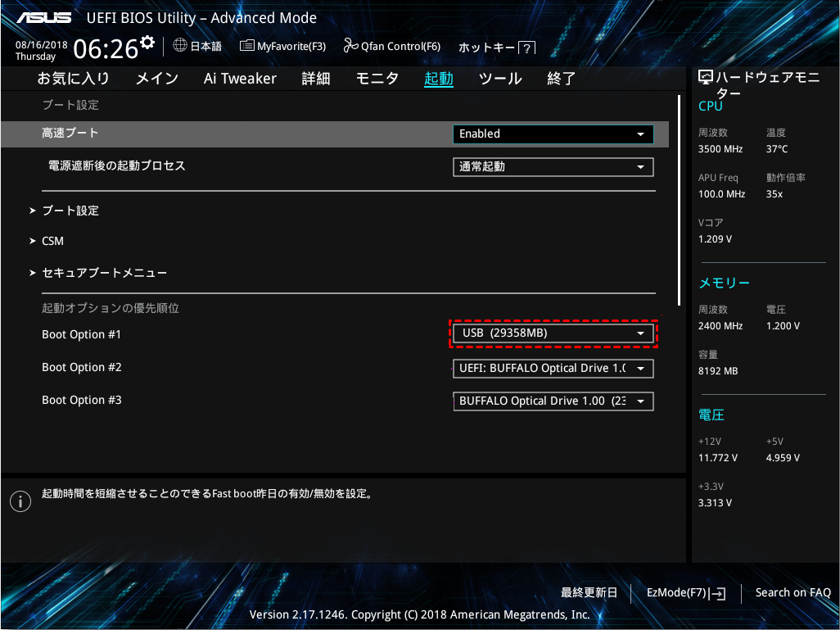Click the 動作倍率 35x value

click(x=775, y=194)
